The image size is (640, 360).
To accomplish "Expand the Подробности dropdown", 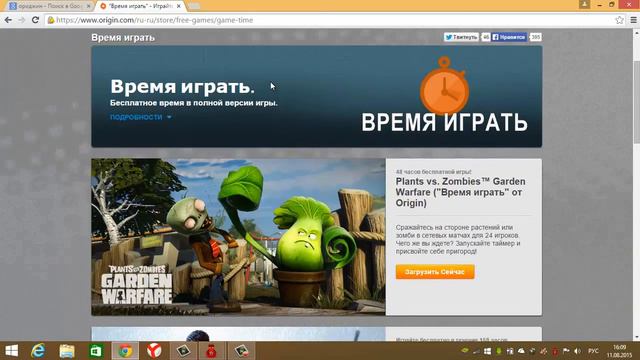I will (140, 117).
